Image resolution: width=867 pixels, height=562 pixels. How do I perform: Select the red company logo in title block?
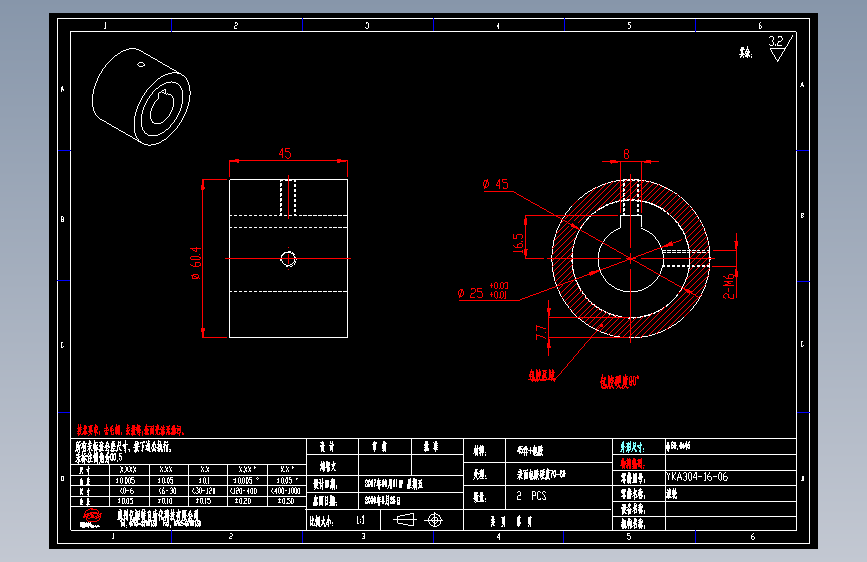click(x=91, y=518)
